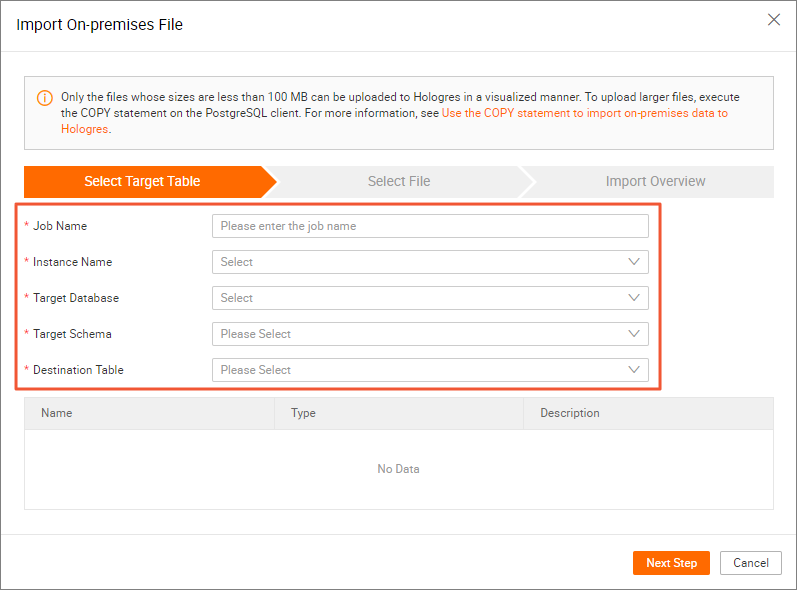
Task: Open the Instance Name dropdown
Action: [x=420, y=262]
